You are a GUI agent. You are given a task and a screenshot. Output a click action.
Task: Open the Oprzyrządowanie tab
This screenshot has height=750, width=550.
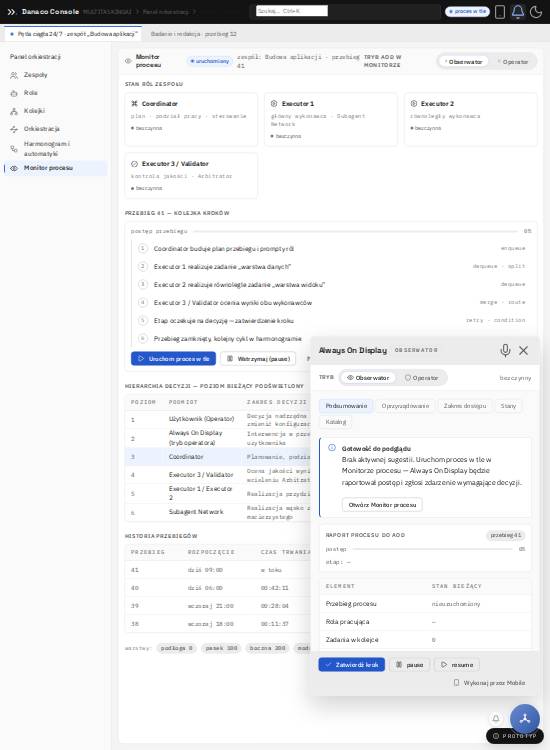pos(405,406)
